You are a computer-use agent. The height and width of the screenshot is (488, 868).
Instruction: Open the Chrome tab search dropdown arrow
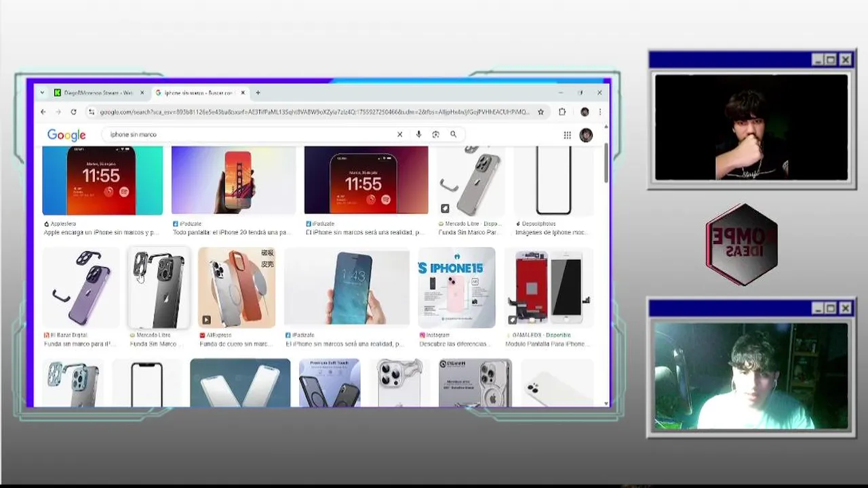(x=42, y=93)
